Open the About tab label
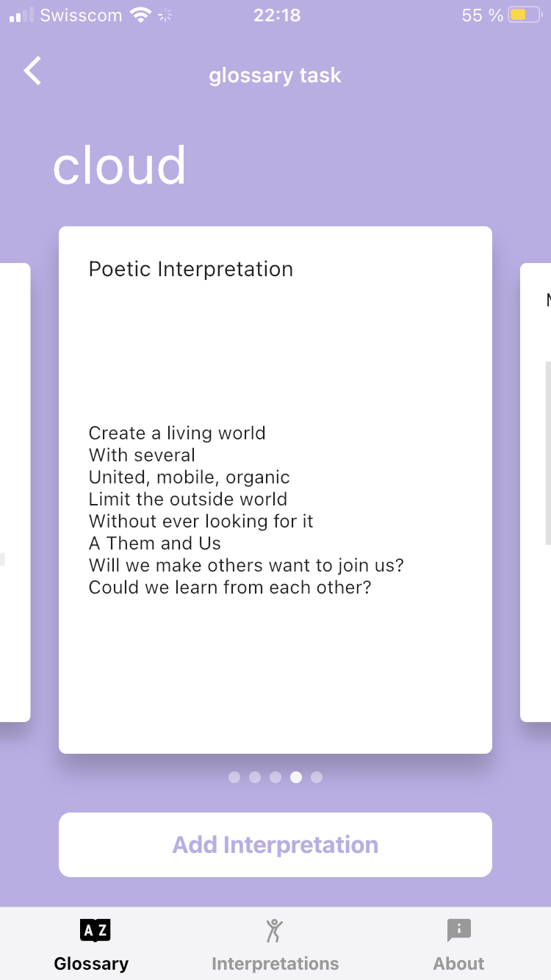Image resolution: width=551 pixels, height=980 pixels. pyautogui.click(x=458, y=963)
